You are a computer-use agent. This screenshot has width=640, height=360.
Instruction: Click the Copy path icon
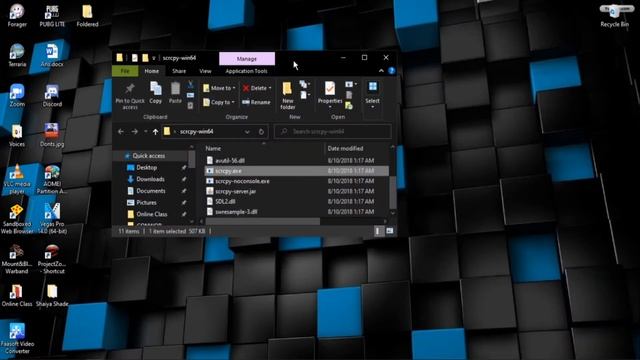click(x=191, y=95)
